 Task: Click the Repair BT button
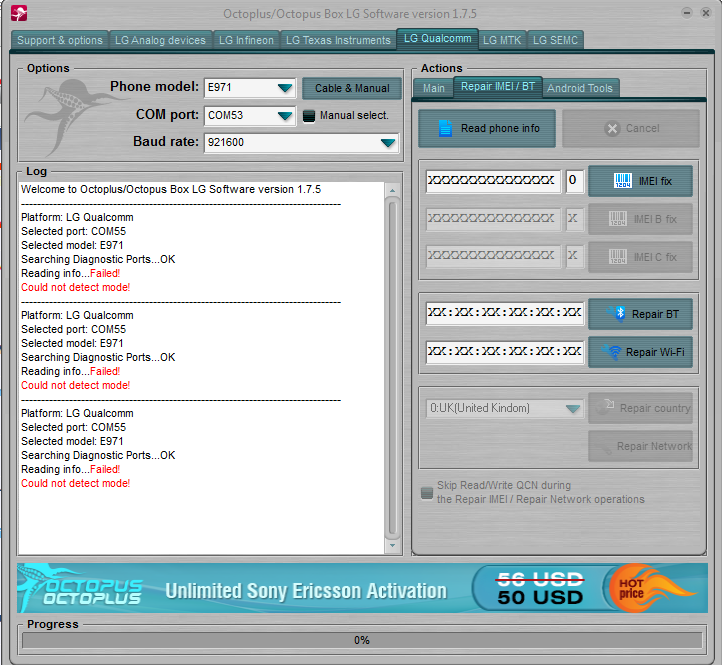tap(640, 314)
